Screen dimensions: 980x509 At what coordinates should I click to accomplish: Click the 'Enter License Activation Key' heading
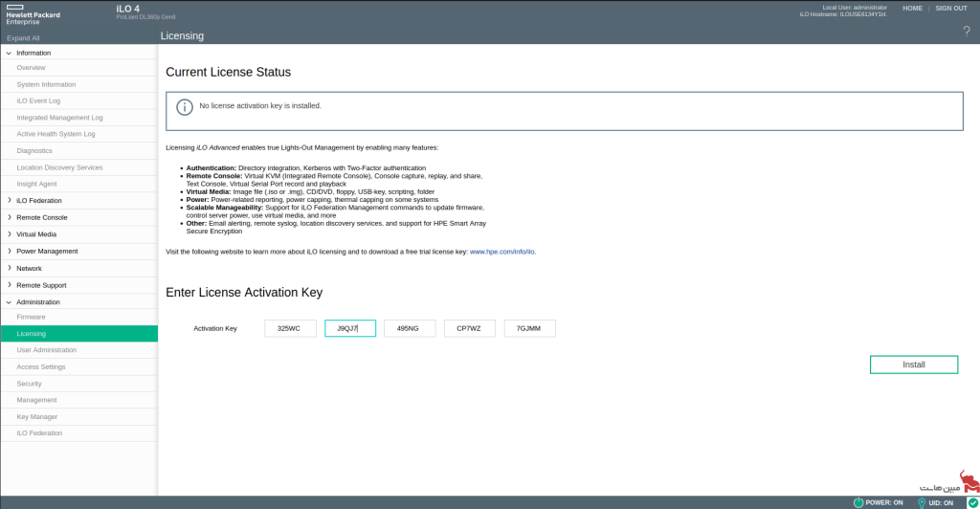tap(244, 292)
